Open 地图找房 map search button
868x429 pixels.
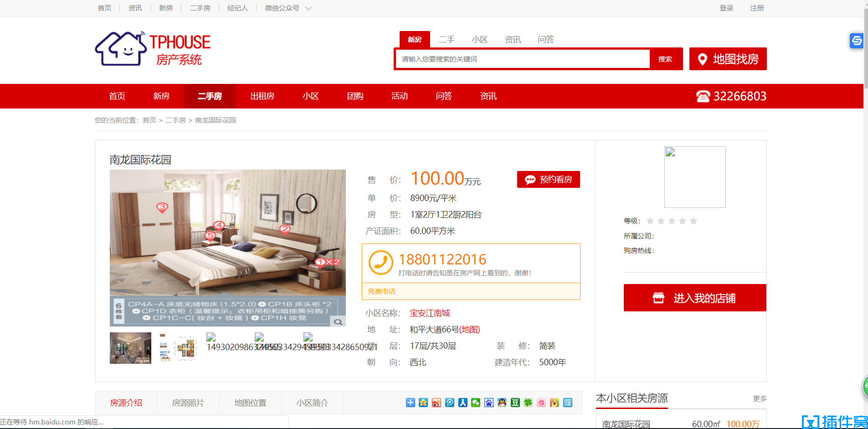tap(728, 59)
